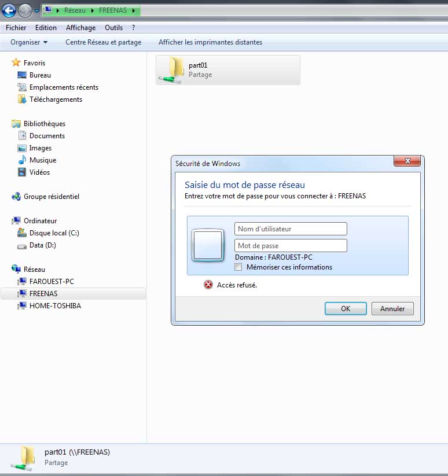Click the Bibliothèques icon

point(16,124)
